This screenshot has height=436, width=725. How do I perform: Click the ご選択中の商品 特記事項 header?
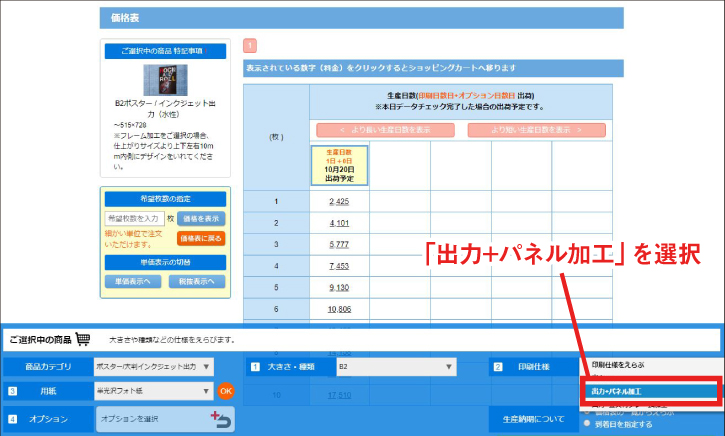pyautogui.click(x=166, y=51)
